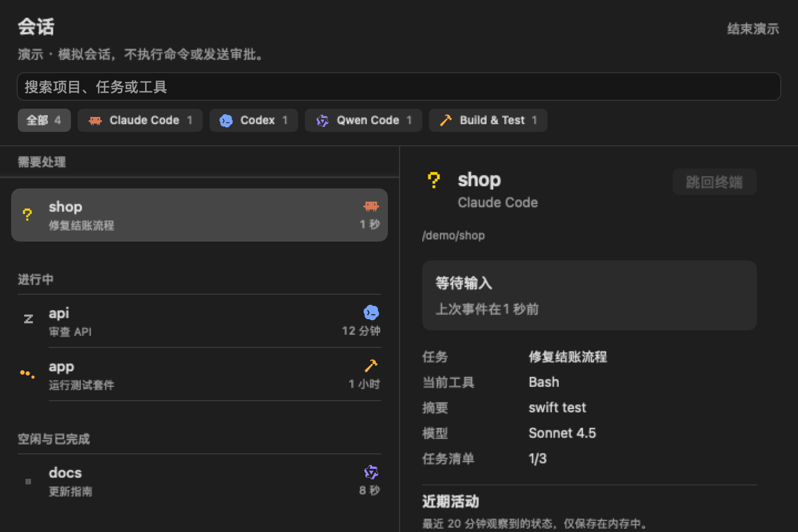Filter sessions by Codex
Image resolution: width=798 pixels, height=532 pixels.
pyautogui.click(x=254, y=120)
